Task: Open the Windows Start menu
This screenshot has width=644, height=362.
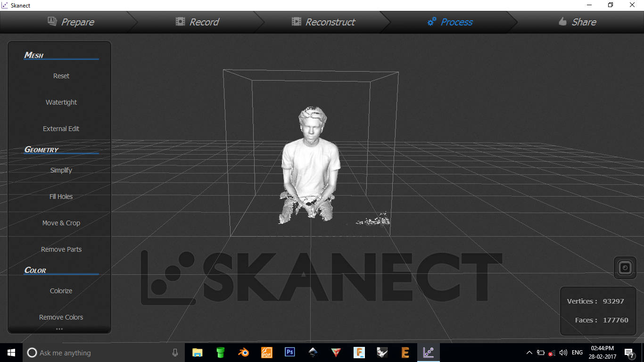Action: (x=11, y=353)
